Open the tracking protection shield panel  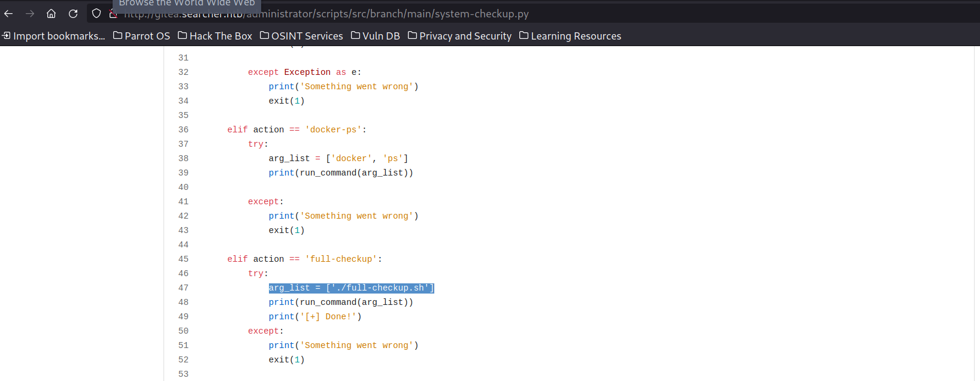coord(96,13)
